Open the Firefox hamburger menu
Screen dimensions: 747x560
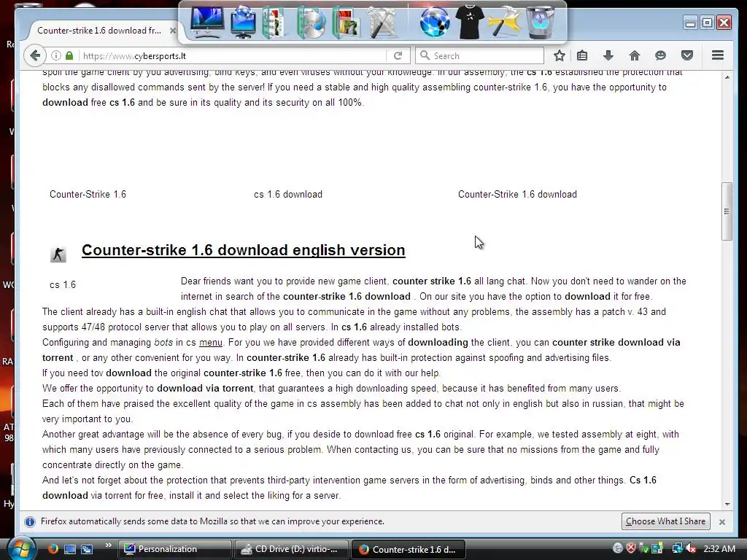pyautogui.click(x=718, y=55)
